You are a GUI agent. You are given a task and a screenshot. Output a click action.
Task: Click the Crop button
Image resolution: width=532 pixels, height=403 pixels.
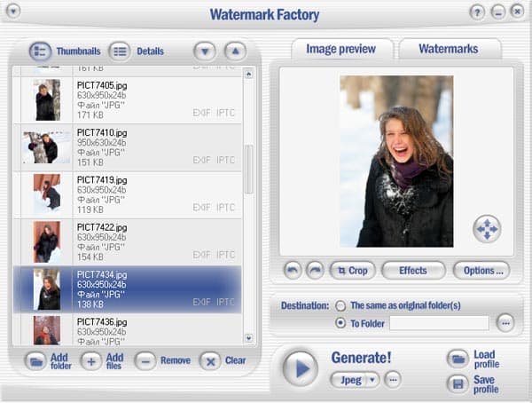coord(353,271)
